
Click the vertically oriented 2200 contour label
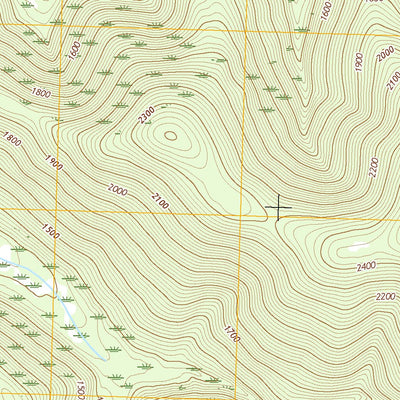pos(374,168)
